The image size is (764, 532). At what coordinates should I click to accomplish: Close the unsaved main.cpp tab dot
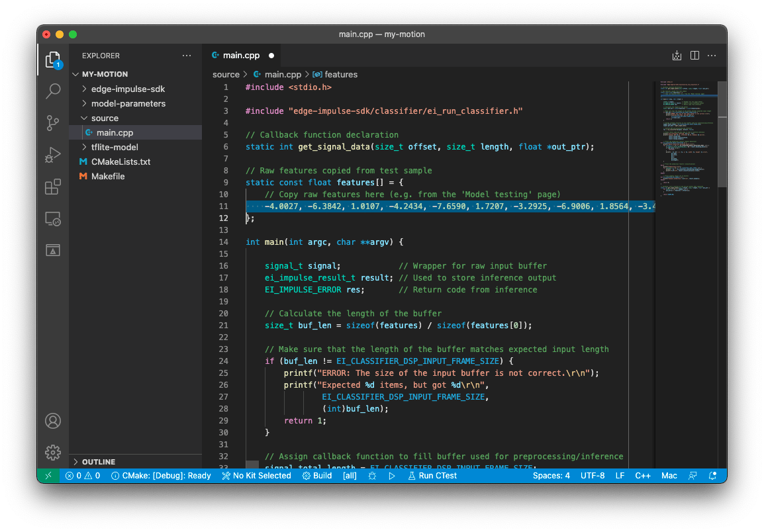coord(271,56)
